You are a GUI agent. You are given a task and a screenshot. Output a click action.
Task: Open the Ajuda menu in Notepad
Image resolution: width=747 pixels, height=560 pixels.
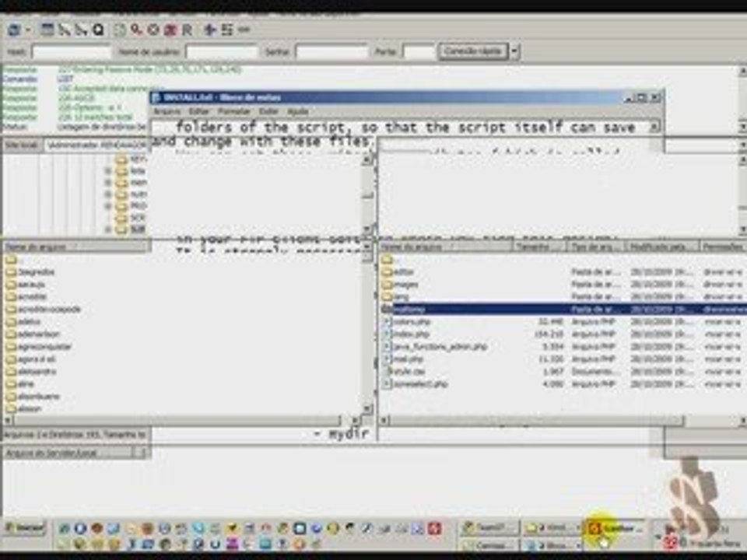[x=298, y=111]
